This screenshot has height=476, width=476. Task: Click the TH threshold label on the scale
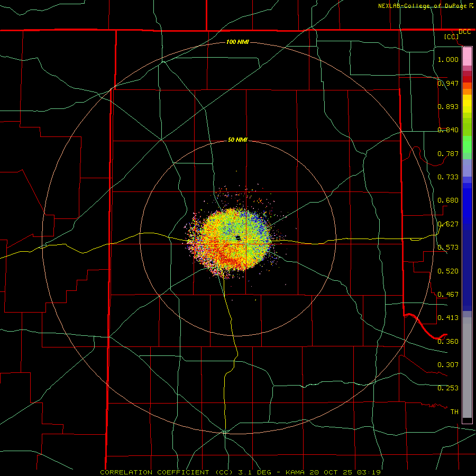point(454,412)
